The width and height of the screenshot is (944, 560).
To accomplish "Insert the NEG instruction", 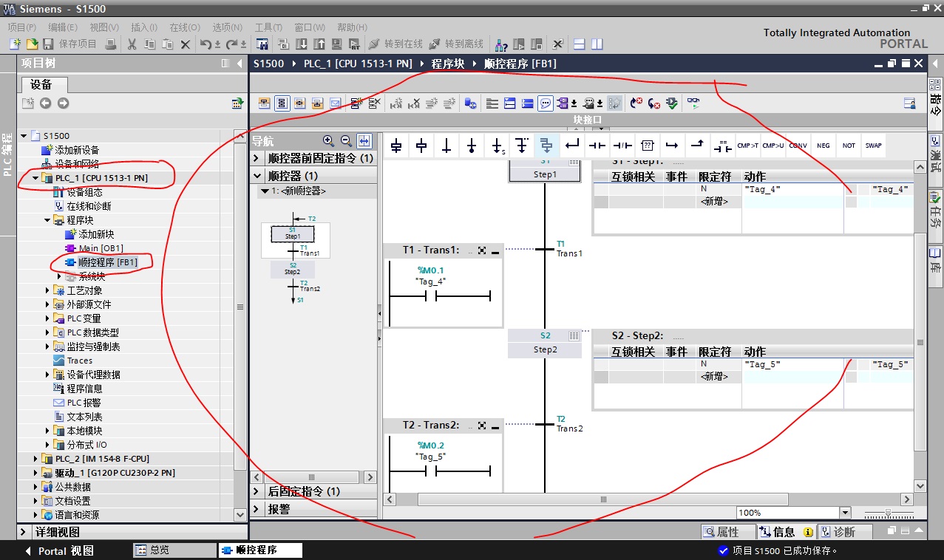I will point(824,146).
